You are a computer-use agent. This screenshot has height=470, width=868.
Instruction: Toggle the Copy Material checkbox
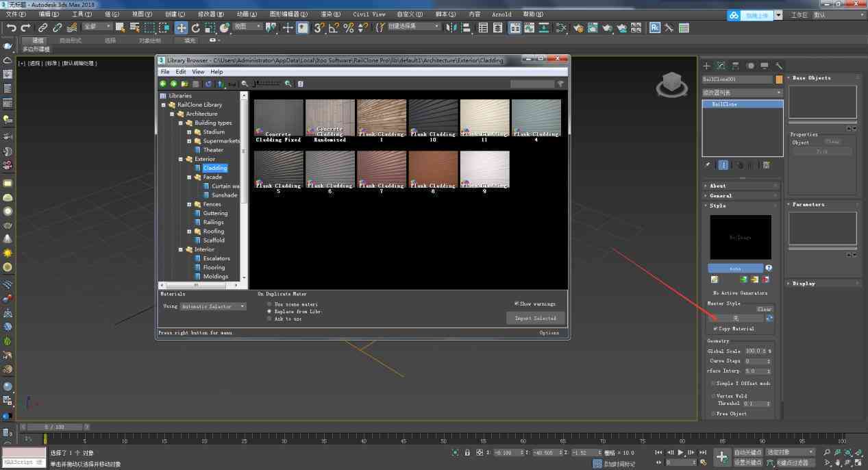tap(715, 329)
